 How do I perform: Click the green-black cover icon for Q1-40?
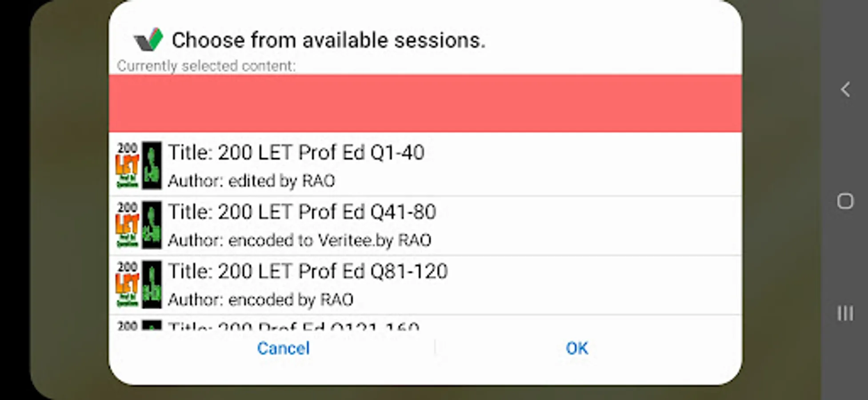(x=152, y=165)
